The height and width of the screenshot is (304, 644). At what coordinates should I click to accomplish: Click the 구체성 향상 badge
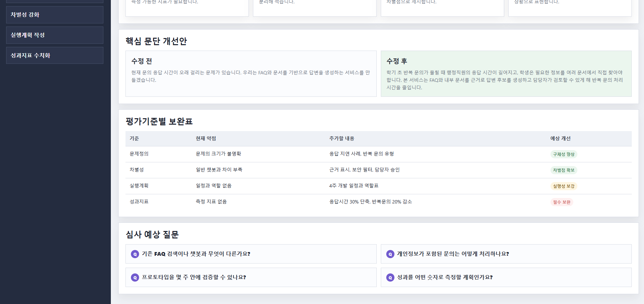pos(564,154)
